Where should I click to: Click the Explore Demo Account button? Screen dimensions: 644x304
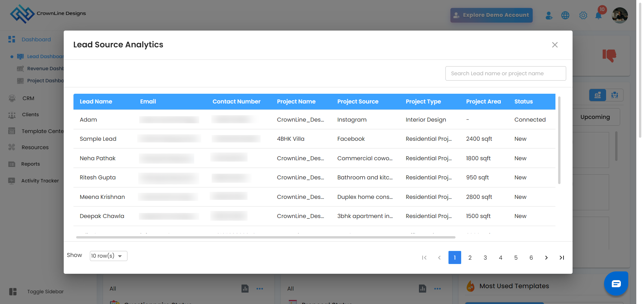[x=491, y=15]
